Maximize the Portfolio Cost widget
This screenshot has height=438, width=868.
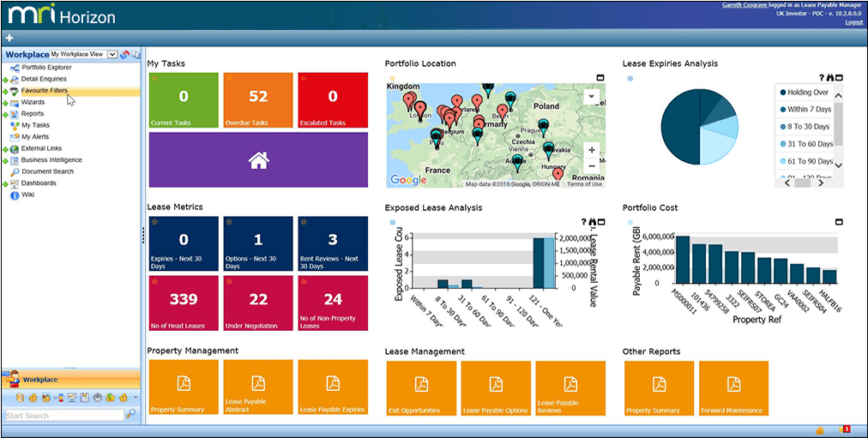(839, 222)
